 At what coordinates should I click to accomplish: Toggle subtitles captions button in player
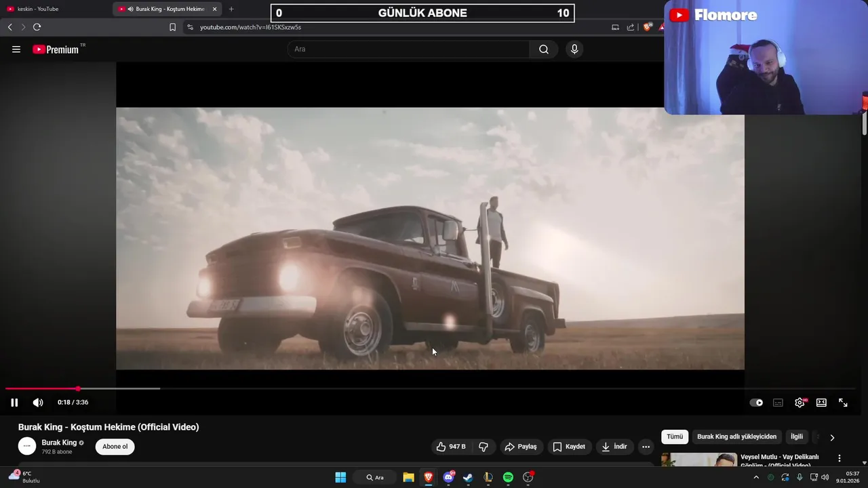(x=778, y=403)
